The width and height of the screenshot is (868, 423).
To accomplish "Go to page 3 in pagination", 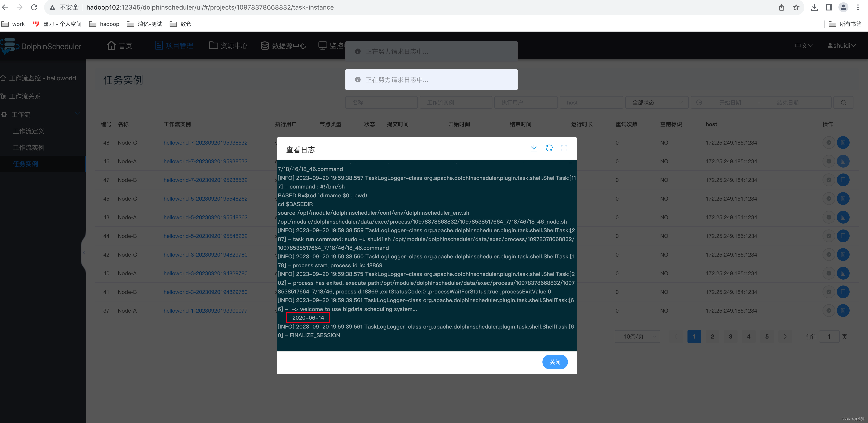I will [x=730, y=336].
